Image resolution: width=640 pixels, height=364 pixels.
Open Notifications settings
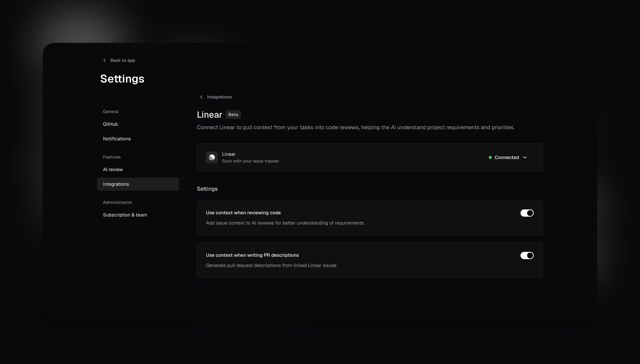[x=117, y=139]
